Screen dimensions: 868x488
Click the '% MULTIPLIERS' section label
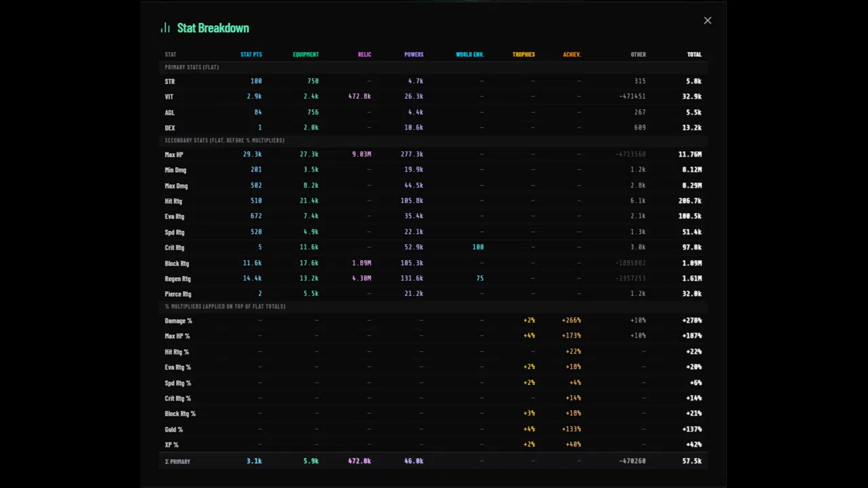[x=225, y=306]
